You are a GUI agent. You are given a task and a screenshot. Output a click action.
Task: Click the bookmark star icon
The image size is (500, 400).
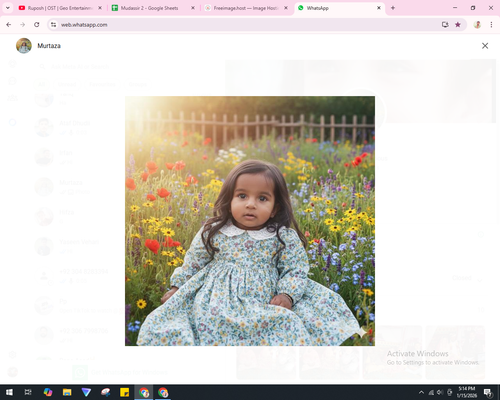[x=458, y=25]
